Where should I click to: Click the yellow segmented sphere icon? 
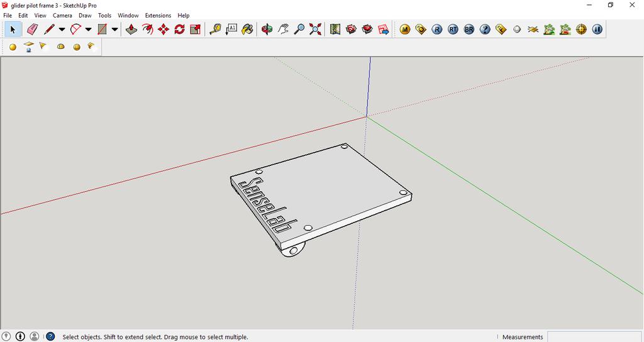click(x=76, y=47)
